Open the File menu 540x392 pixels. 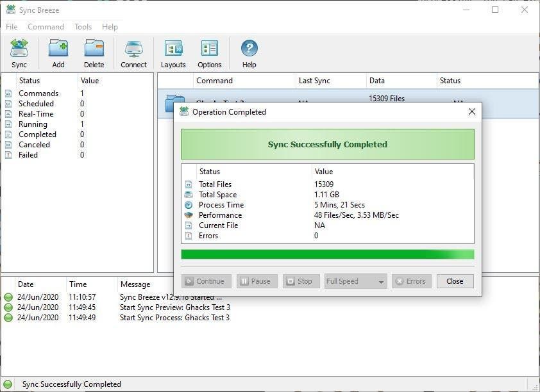(12, 27)
